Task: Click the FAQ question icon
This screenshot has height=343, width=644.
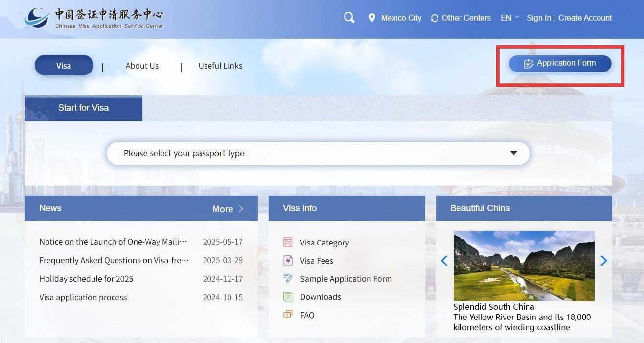Action: (288, 315)
